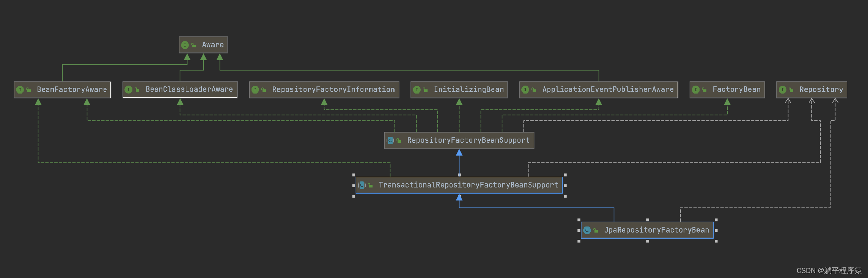Click the interface icon on Aware node
Viewport: 868px width, 278px height.
click(185, 45)
